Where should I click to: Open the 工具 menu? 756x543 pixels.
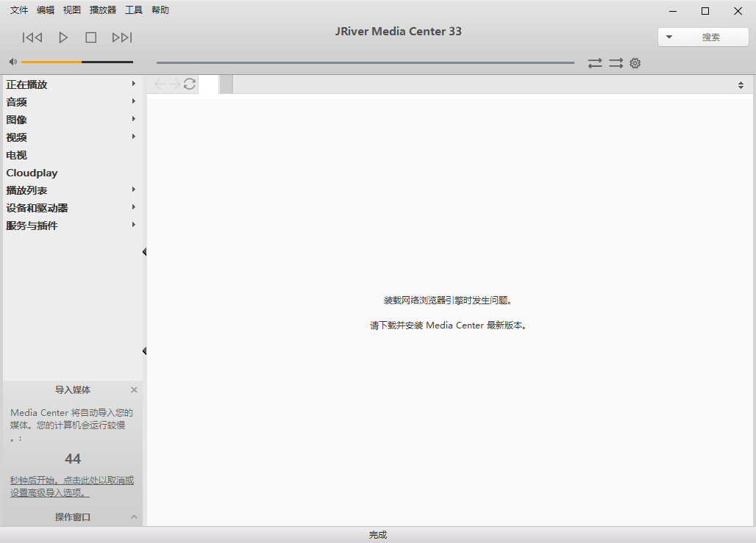point(133,10)
